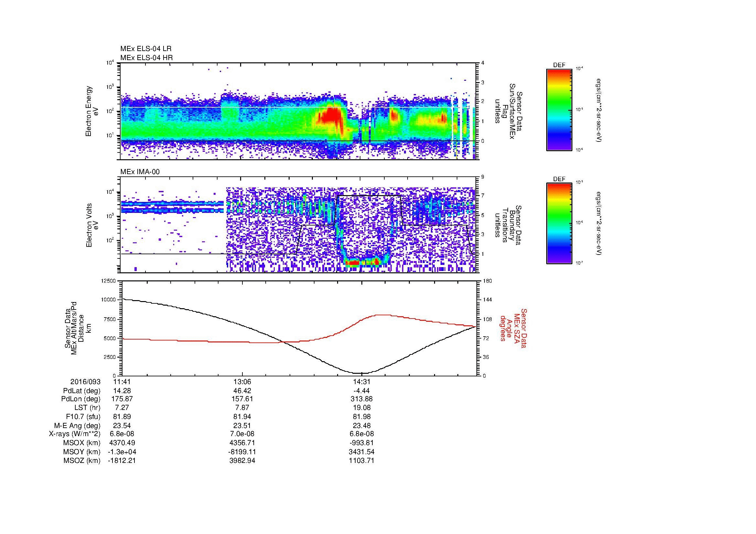Click the 'MSOX (km)' row label
The height and width of the screenshot is (534, 756).
[x=82, y=443]
